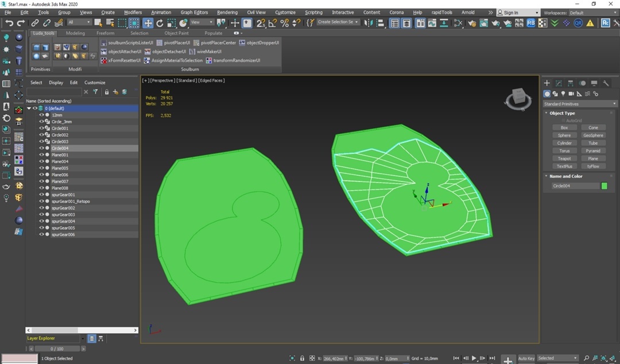Click the object name field 'Circle004'

click(x=576, y=186)
